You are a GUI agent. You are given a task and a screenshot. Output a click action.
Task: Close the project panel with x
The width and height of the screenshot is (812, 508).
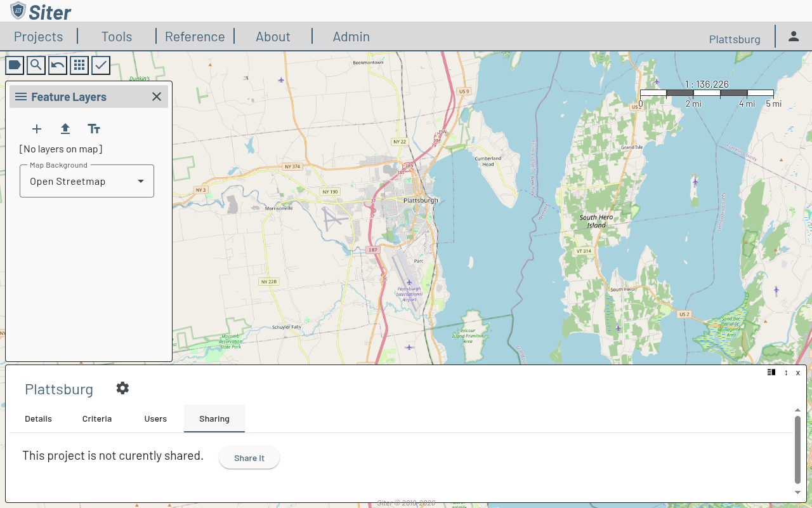pos(798,373)
